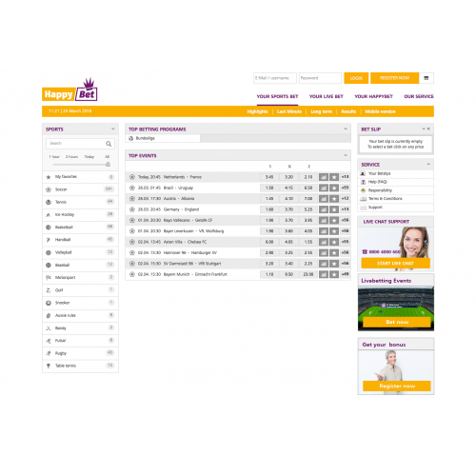This screenshot has width=476, height=476.
Task: Click the menu icon beside Register Now
Action: coord(426,78)
